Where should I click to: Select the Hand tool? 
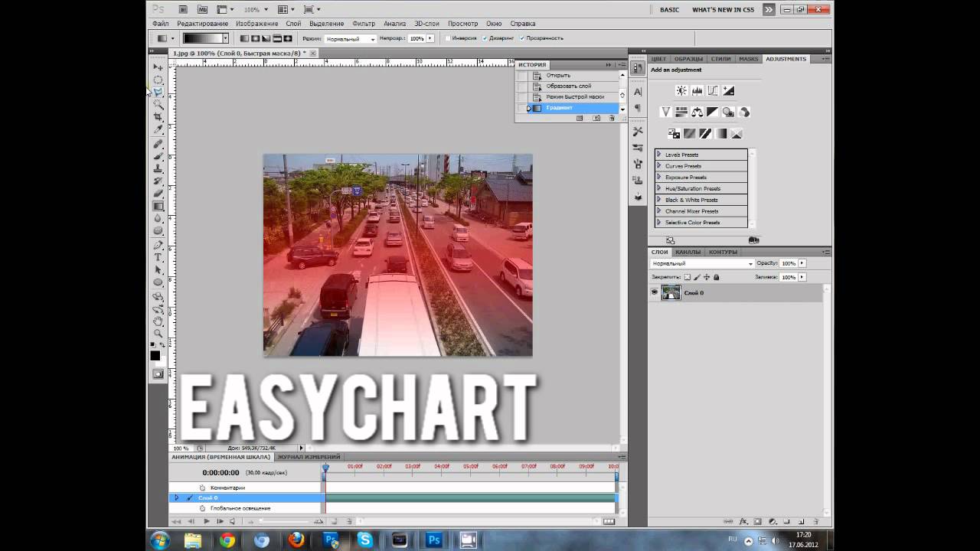click(158, 321)
